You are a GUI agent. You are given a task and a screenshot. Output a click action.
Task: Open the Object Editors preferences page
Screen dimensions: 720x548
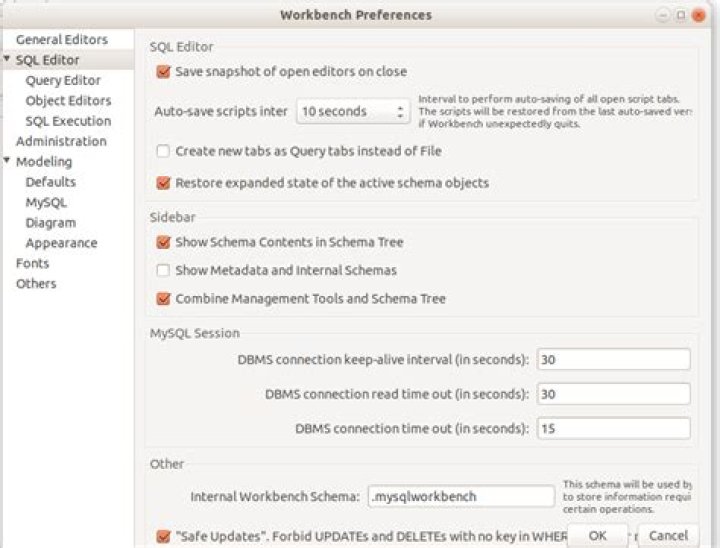[x=68, y=101]
